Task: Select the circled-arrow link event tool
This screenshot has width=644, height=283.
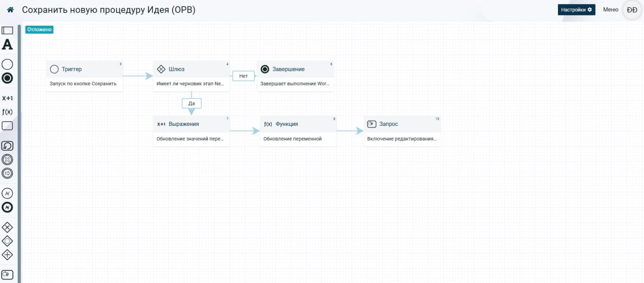Action: coord(8,173)
